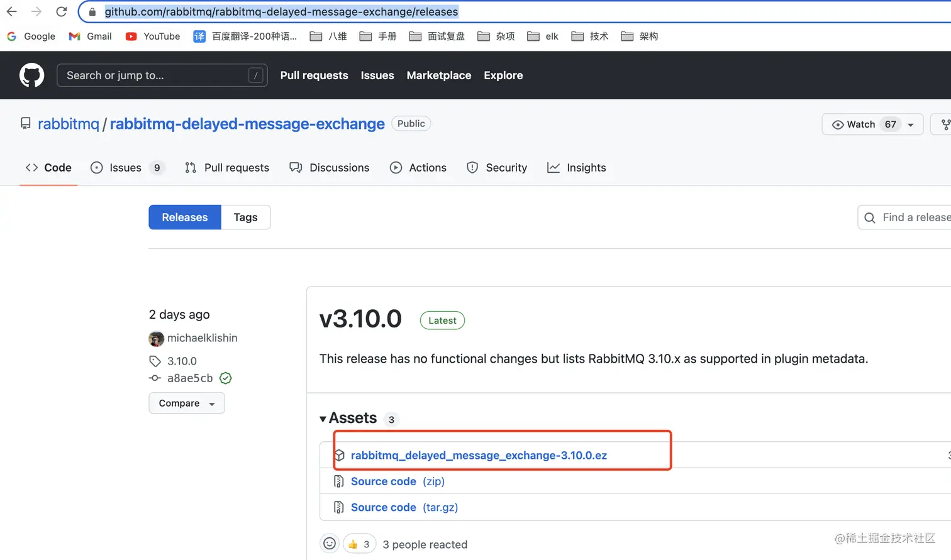Click the Latest release badge
Image resolution: width=951 pixels, height=560 pixels.
(442, 321)
